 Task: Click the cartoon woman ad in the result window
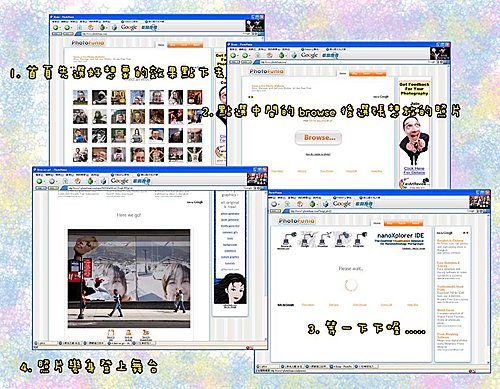click(230, 289)
